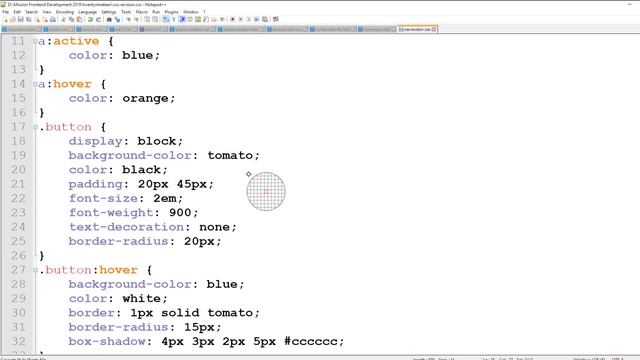Click the Save toolbar icon
640x360 pixels.
click(x=20, y=19)
